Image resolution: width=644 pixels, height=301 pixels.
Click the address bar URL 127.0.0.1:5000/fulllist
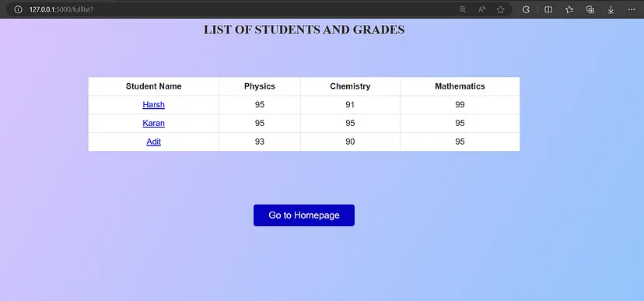point(61,9)
